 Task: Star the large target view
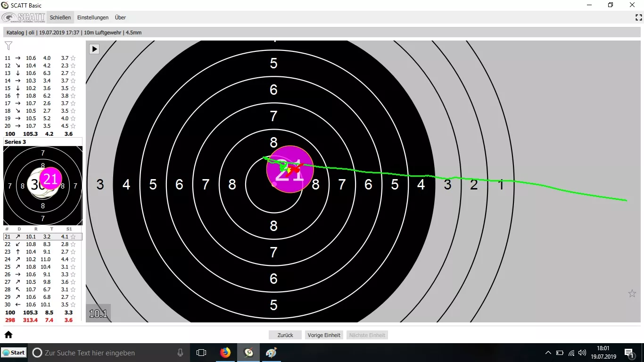(x=632, y=294)
